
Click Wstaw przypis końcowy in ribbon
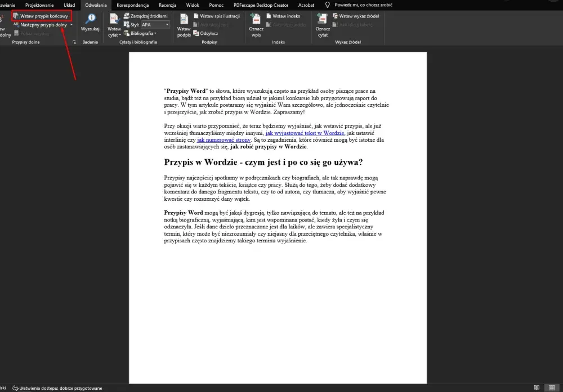pyautogui.click(x=41, y=16)
